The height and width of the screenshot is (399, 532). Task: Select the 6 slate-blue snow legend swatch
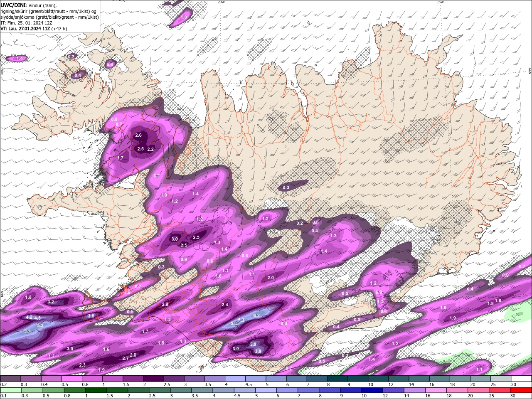click(x=297, y=379)
